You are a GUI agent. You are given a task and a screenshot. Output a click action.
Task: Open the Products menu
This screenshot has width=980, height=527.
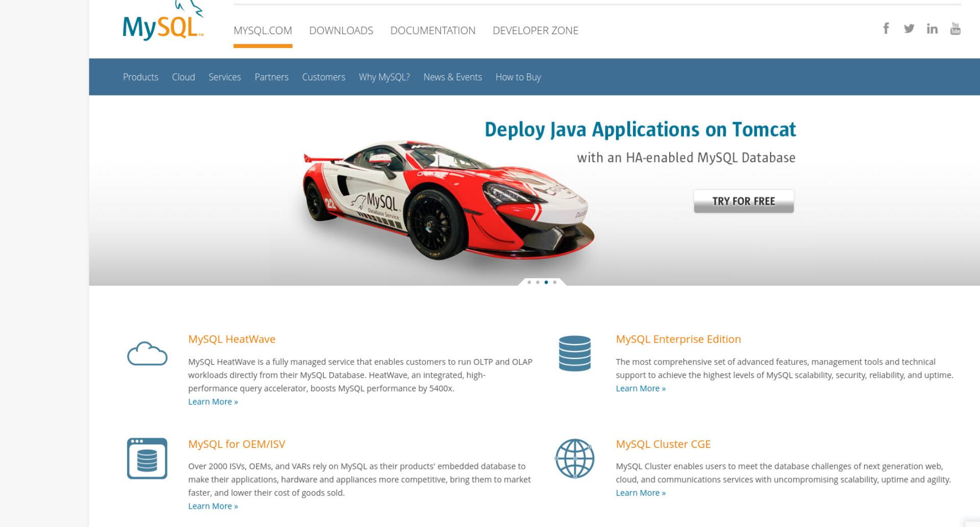click(x=140, y=77)
